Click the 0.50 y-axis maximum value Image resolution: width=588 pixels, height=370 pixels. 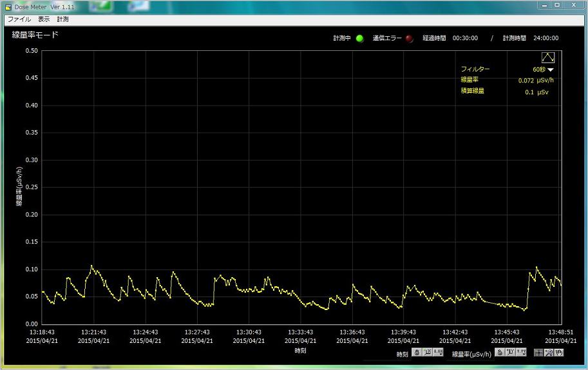click(30, 51)
